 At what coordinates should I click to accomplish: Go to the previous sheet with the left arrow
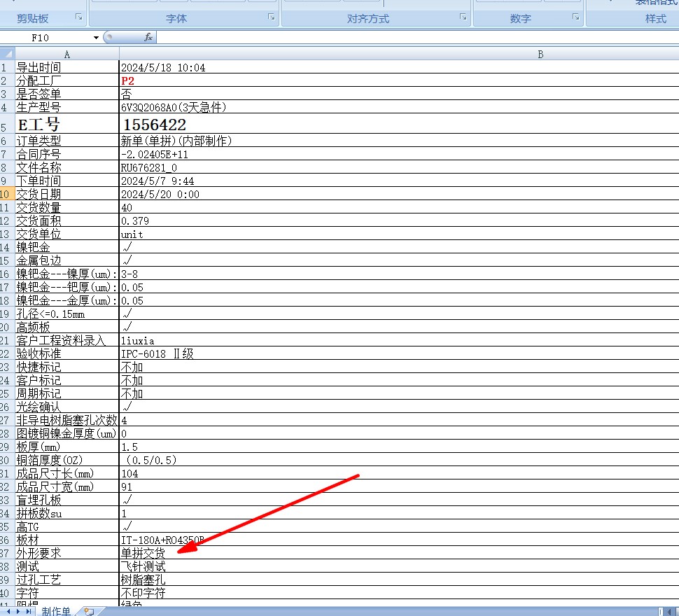point(8,611)
